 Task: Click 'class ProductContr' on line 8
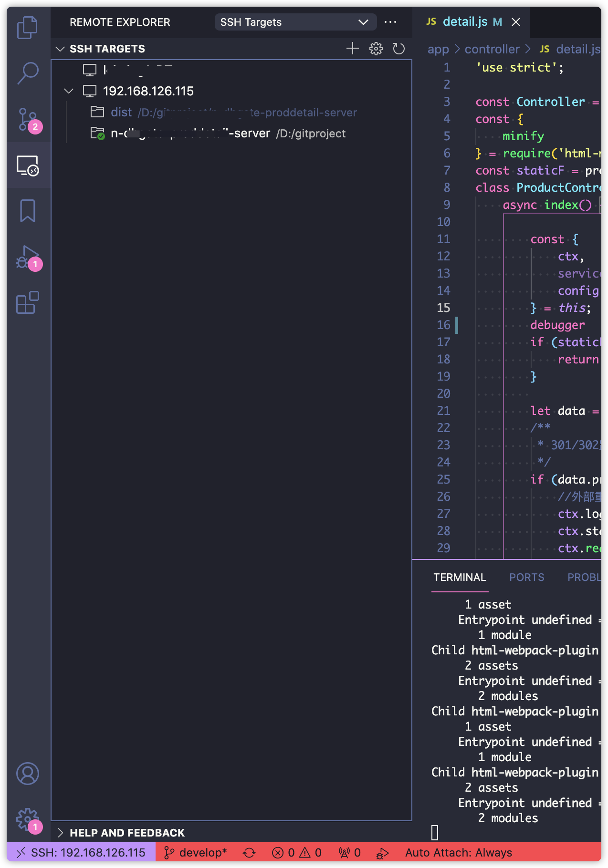[x=538, y=187]
